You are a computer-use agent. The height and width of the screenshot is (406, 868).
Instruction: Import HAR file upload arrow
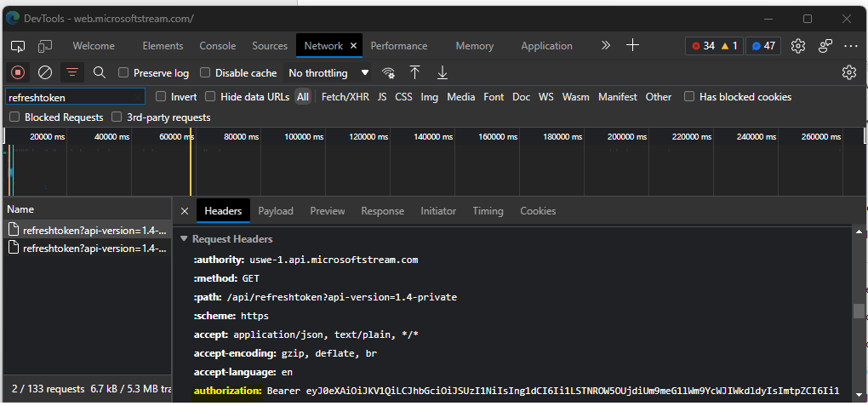pos(414,72)
